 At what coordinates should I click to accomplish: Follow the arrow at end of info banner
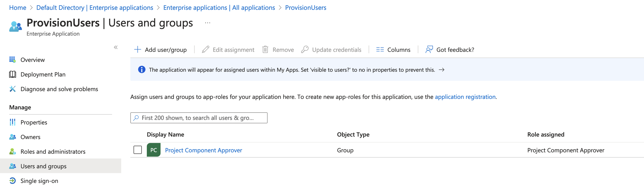click(x=442, y=70)
